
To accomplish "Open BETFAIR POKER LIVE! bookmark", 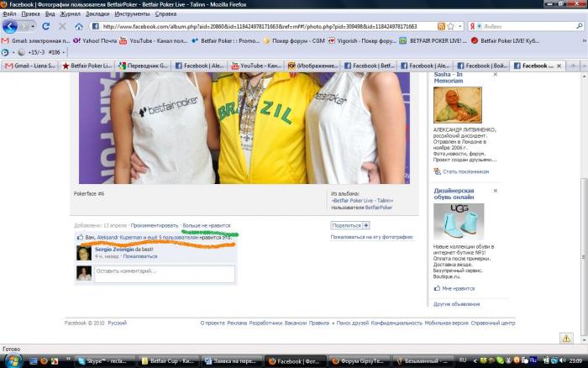I will (x=433, y=40).
